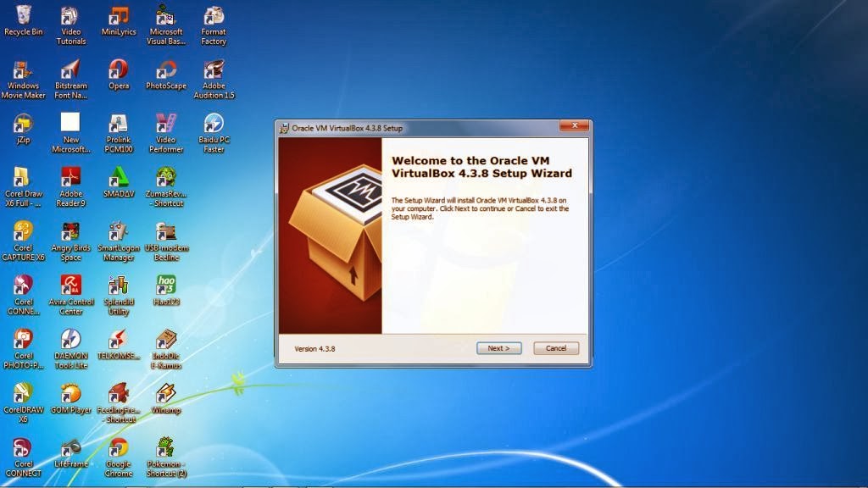
Task: Cancel the VirtualBox installation
Action: click(x=555, y=347)
